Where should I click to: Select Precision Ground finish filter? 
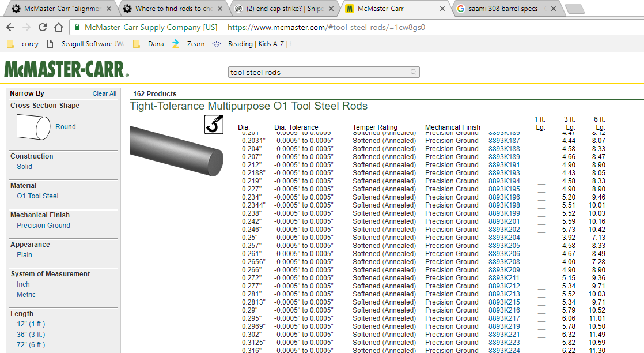coord(43,226)
